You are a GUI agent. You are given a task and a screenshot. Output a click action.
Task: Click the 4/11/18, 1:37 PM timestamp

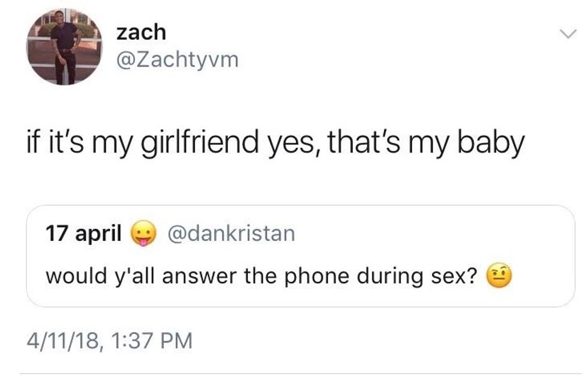tap(109, 341)
